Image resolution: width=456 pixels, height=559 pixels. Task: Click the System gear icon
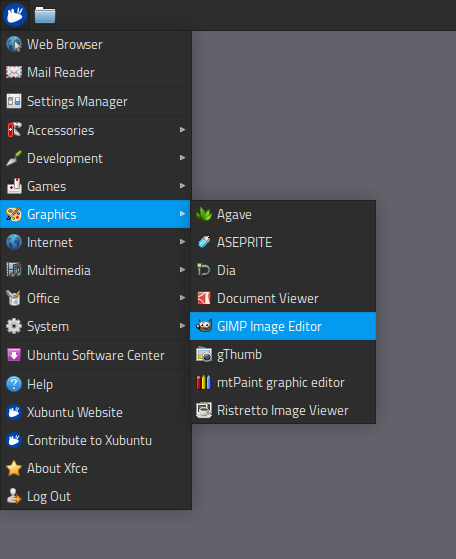click(14, 326)
